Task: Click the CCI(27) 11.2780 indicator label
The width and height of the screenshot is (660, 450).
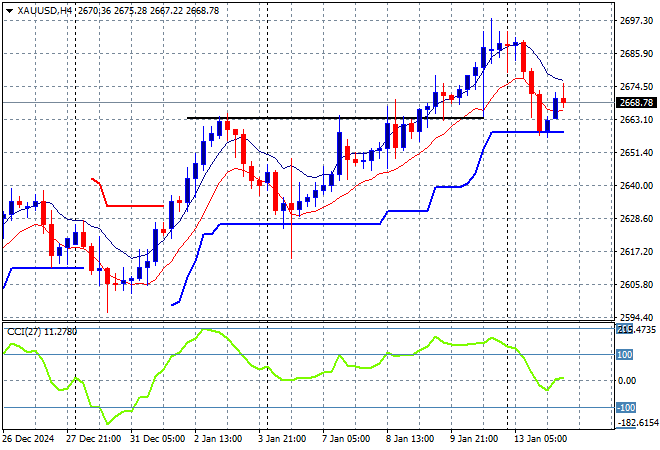Action: 42,332
